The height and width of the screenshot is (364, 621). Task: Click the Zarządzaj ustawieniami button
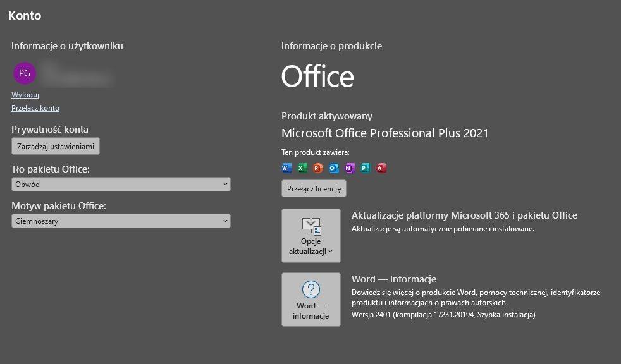56,147
